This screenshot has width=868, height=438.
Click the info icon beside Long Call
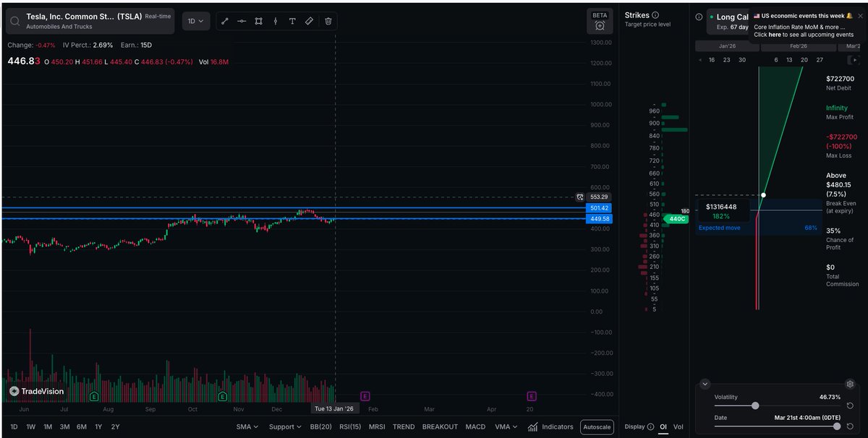(699, 17)
